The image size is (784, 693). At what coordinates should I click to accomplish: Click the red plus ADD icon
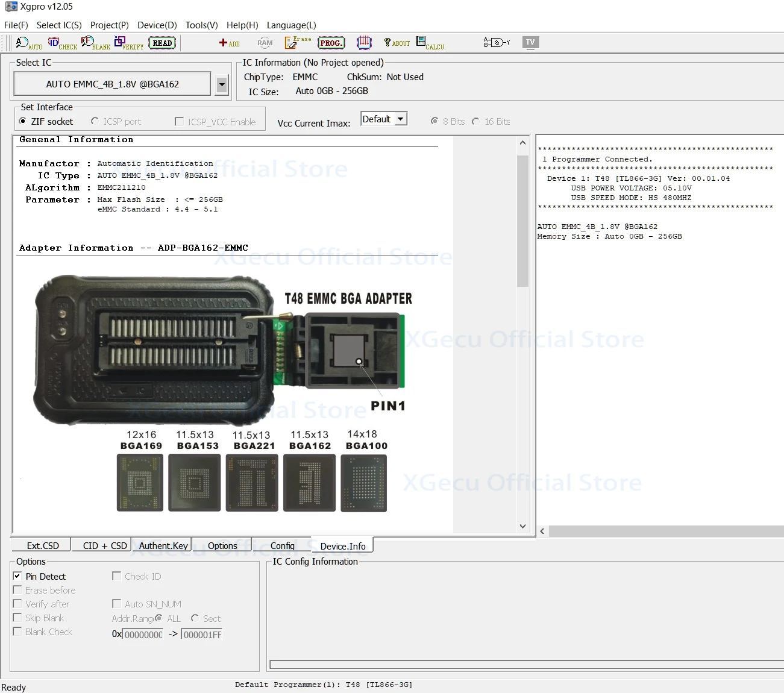click(229, 43)
